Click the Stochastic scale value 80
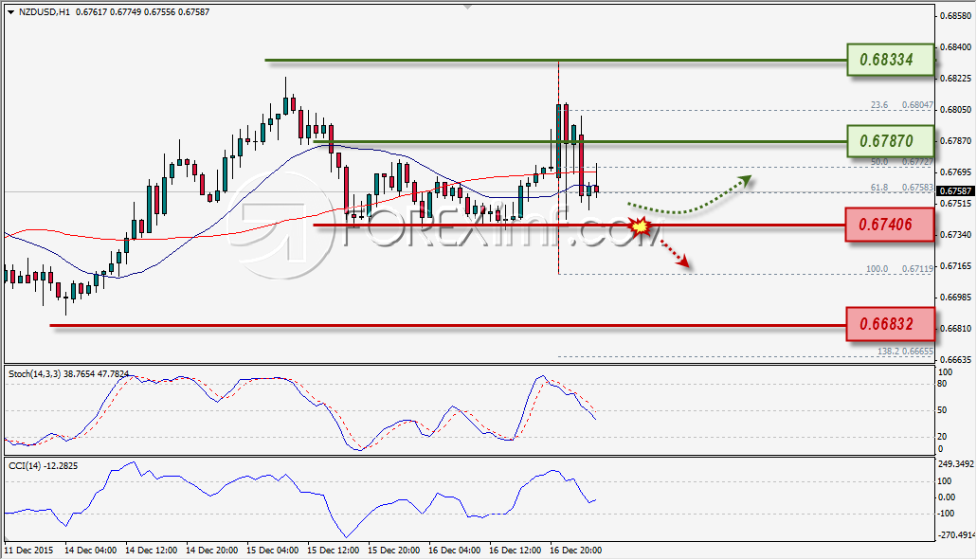Viewport: 977px width, 560px height. [x=943, y=384]
